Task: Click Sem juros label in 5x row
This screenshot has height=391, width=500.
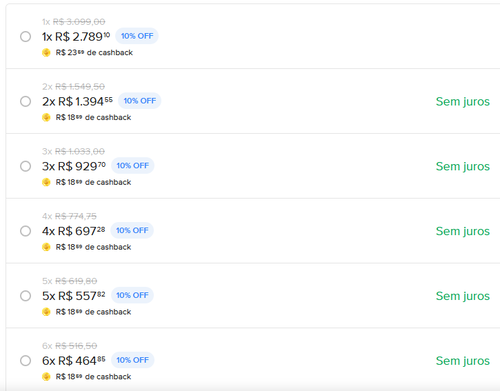Action: pos(463,296)
